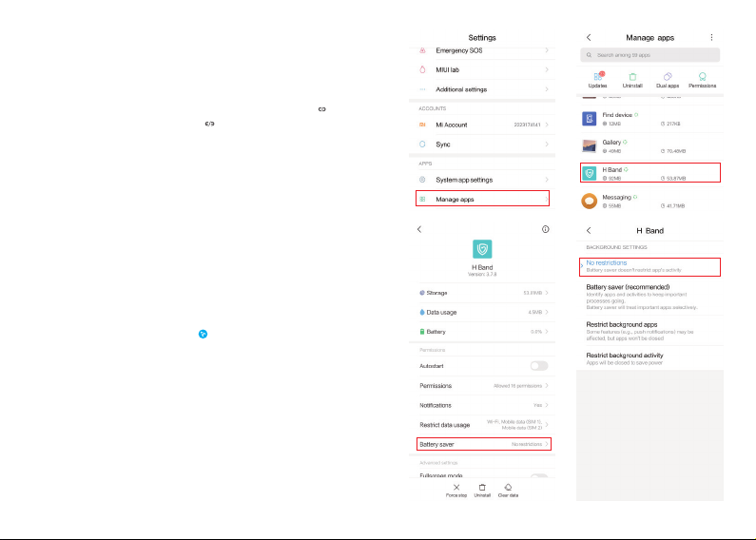Expand Storage row chevron
This screenshot has height=540, width=756.
[547, 293]
